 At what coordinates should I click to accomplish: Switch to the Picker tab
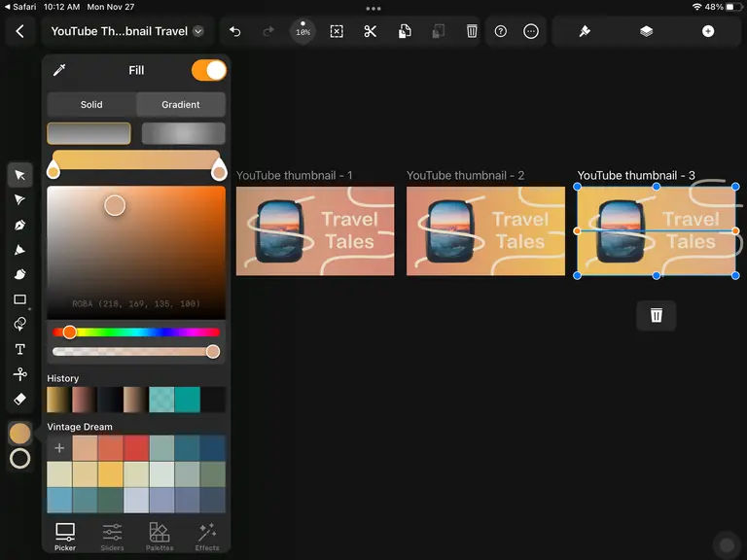(65, 537)
